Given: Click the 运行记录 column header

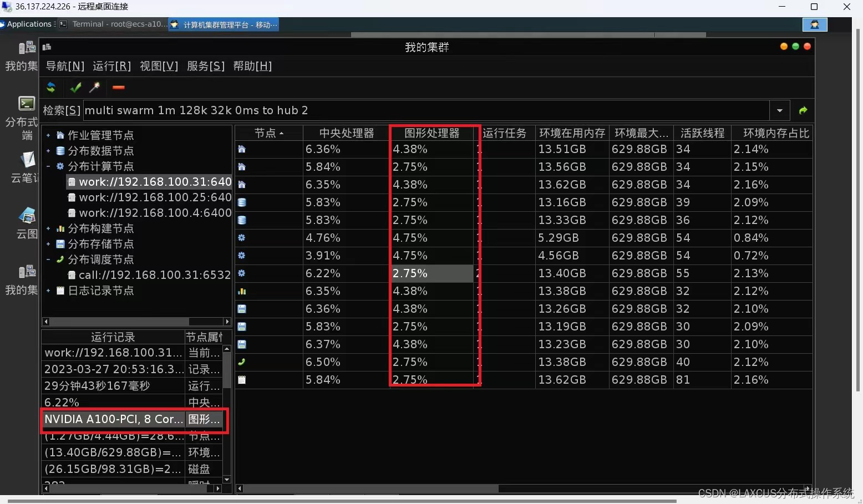Looking at the screenshot, I should point(113,337).
